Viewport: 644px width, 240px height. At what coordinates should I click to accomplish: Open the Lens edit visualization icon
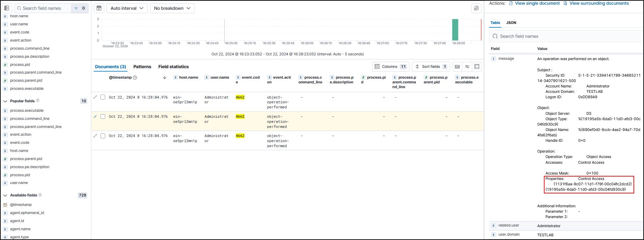pos(476,8)
